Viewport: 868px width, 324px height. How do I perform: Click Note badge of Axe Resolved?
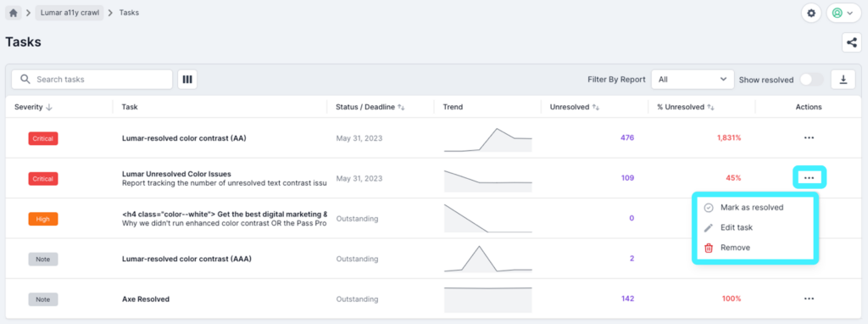pyautogui.click(x=43, y=299)
